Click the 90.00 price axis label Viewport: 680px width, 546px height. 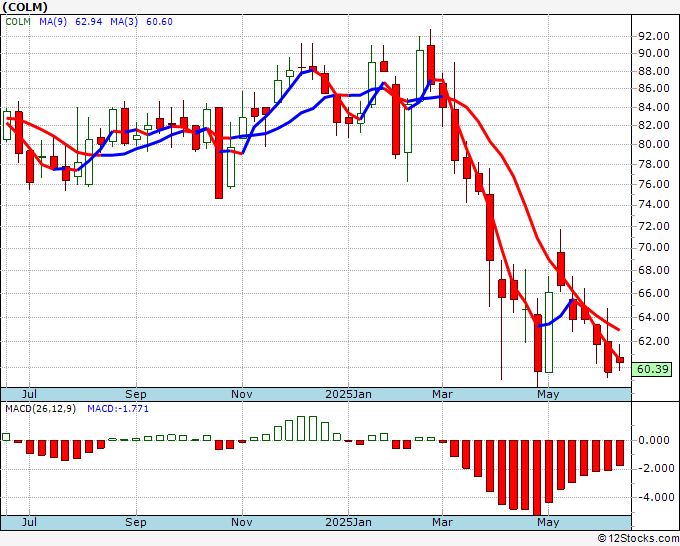click(654, 53)
